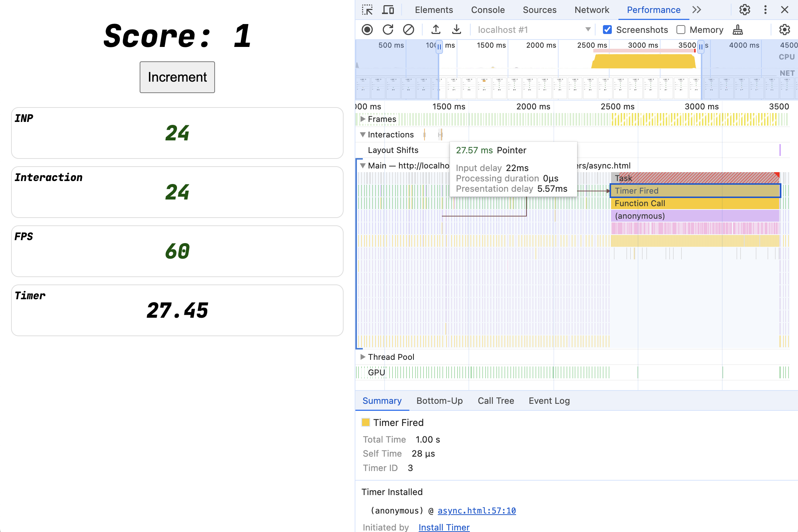798x532 pixels.
Task: Expand the Thread Pool section
Action: point(363,357)
